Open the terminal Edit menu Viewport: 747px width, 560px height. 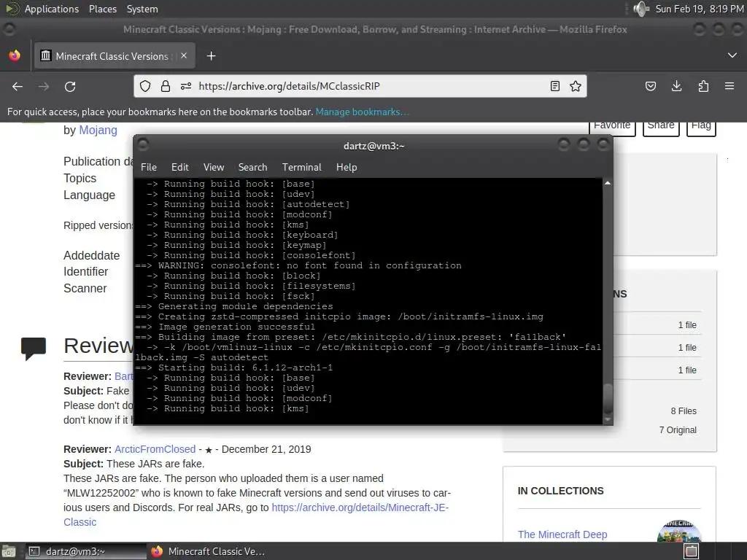(180, 167)
